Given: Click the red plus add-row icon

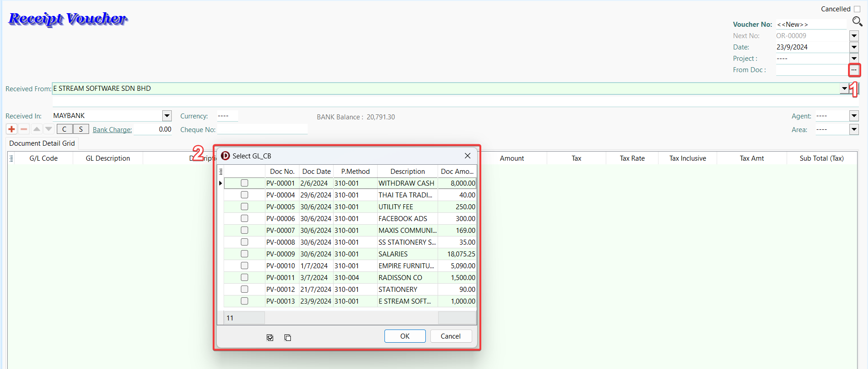Looking at the screenshot, I should pos(12,129).
